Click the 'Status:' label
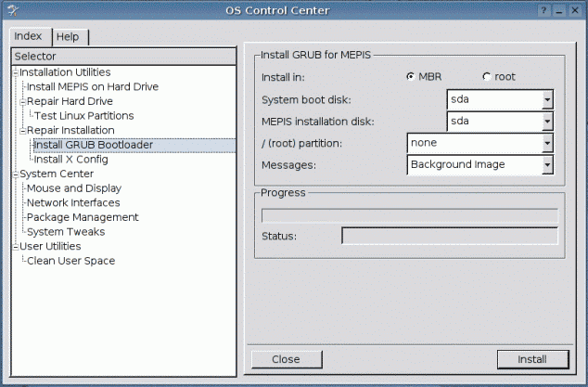This screenshot has height=387, width=588. [279, 236]
